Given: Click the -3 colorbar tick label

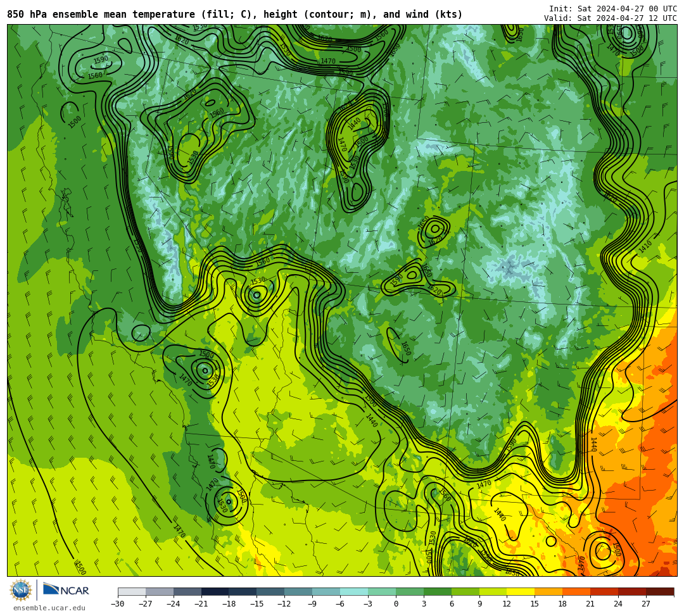Looking at the screenshot, I should 368,604.
